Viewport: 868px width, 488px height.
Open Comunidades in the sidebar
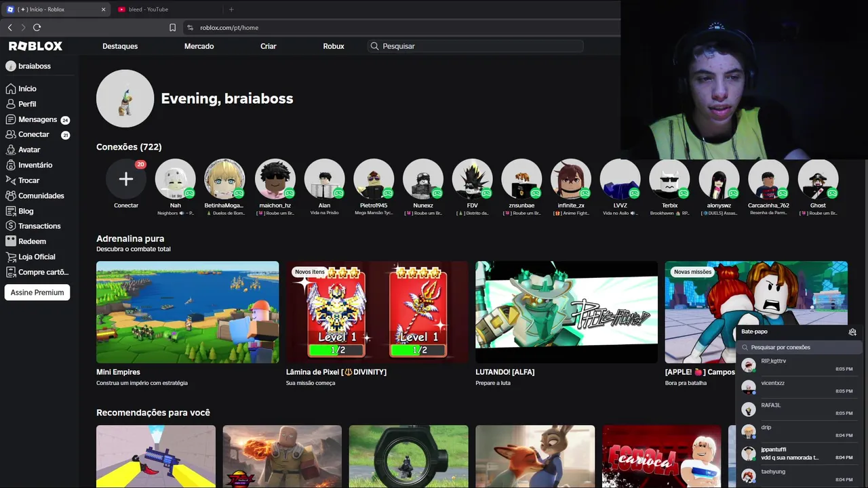(x=35, y=196)
